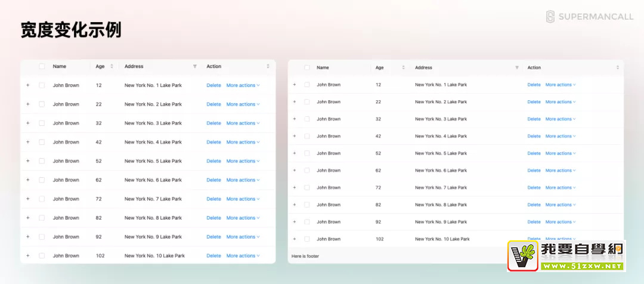Click the Age sort icon in left table

click(112, 66)
